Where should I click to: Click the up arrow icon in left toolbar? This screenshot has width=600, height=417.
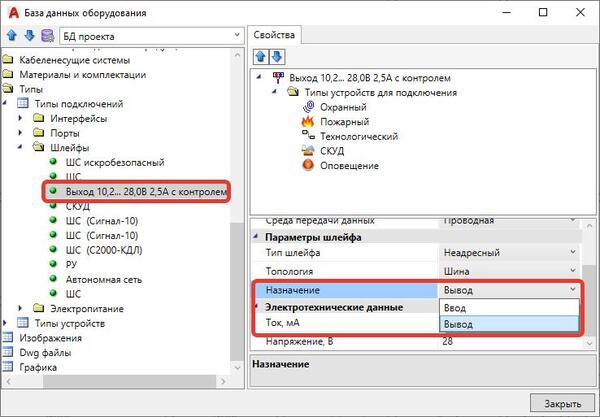[11, 37]
